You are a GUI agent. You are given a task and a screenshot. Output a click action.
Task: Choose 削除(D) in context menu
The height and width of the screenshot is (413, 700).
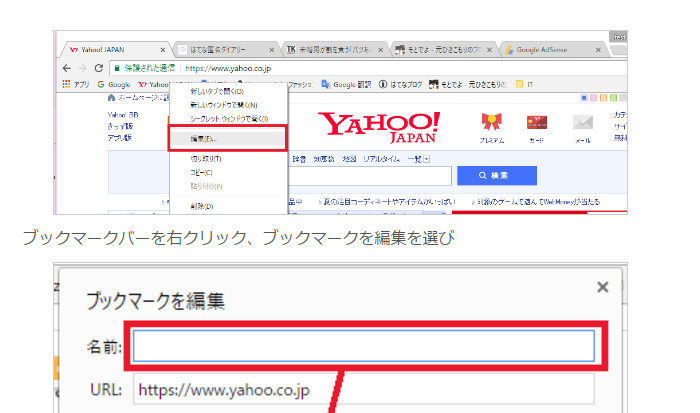pyautogui.click(x=228, y=206)
